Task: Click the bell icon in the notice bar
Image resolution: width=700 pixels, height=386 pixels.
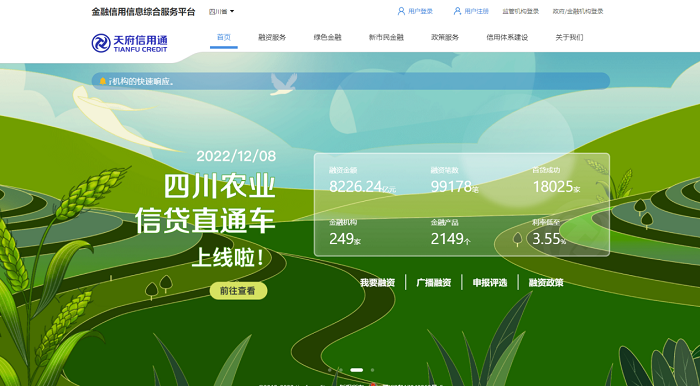Action: 103,81
